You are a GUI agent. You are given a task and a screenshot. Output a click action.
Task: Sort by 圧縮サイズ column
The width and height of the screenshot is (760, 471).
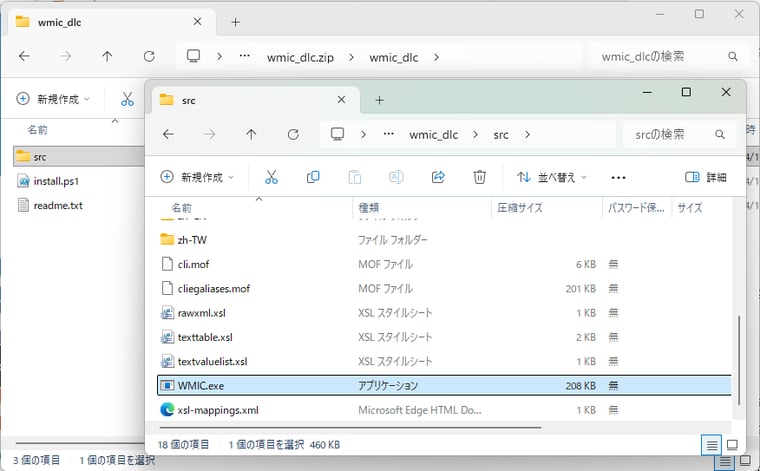[x=519, y=208]
